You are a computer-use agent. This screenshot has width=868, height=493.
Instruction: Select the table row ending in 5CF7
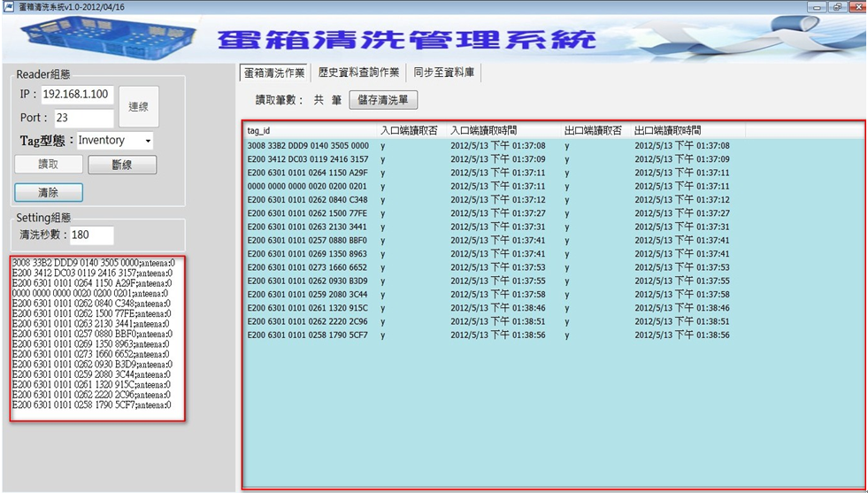pyautogui.click(x=308, y=335)
